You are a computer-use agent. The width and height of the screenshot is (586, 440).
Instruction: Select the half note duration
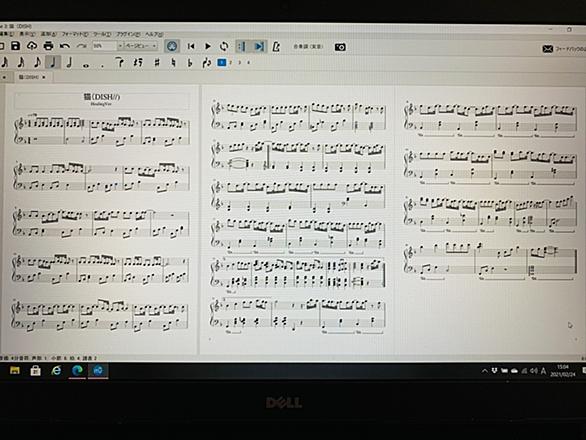(x=69, y=62)
